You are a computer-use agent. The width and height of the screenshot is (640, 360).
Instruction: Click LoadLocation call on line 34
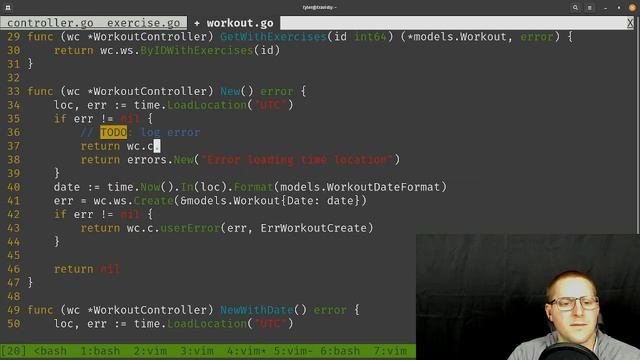[207, 105]
